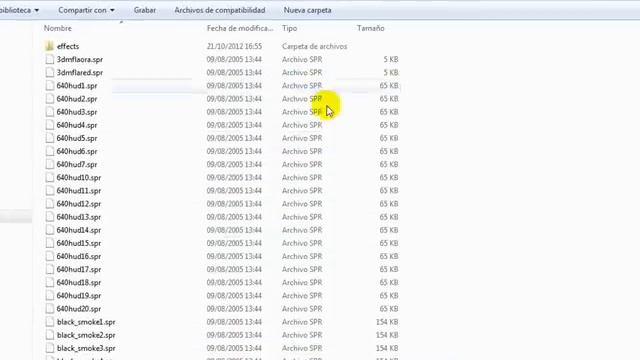
Task: Click the 640hud10.spr file icon
Action: click(50, 178)
